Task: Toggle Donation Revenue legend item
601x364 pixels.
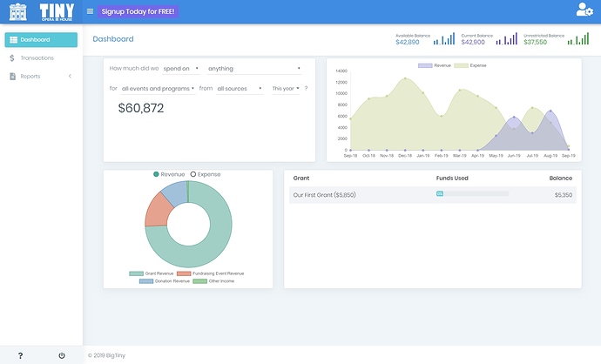Action: [165, 281]
